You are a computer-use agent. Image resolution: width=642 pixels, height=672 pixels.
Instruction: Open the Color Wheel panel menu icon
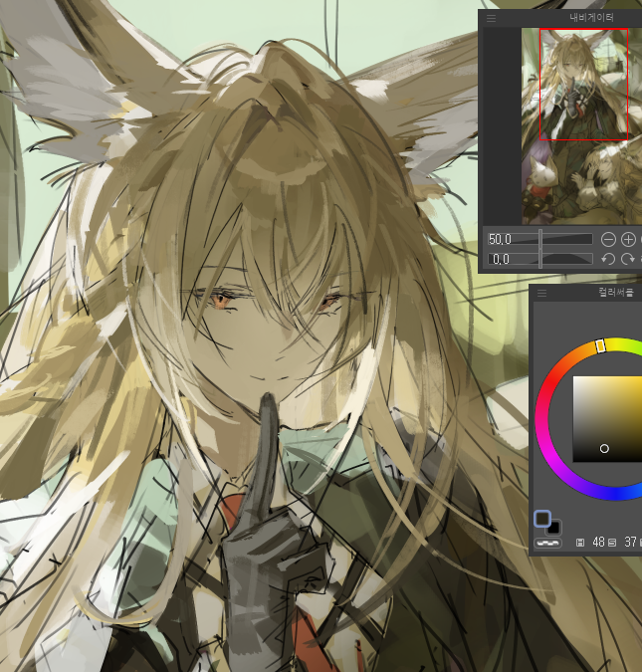(541, 293)
